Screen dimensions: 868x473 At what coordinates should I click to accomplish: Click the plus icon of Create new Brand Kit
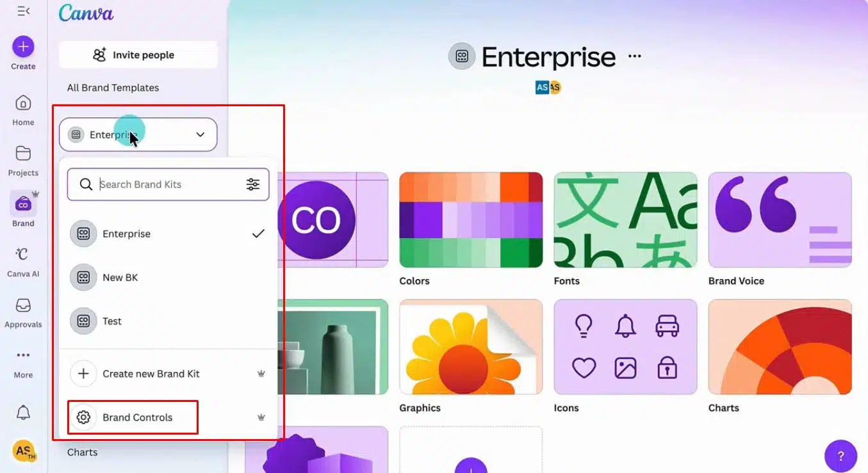pyautogui.click(x=83, y=374)
